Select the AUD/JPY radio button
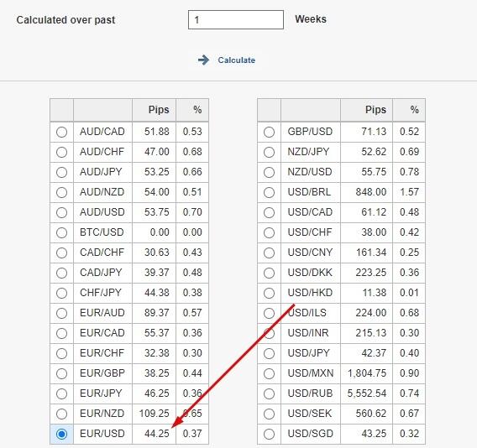The height and width of the screenshot is (448, 477). tap(62, 172)
